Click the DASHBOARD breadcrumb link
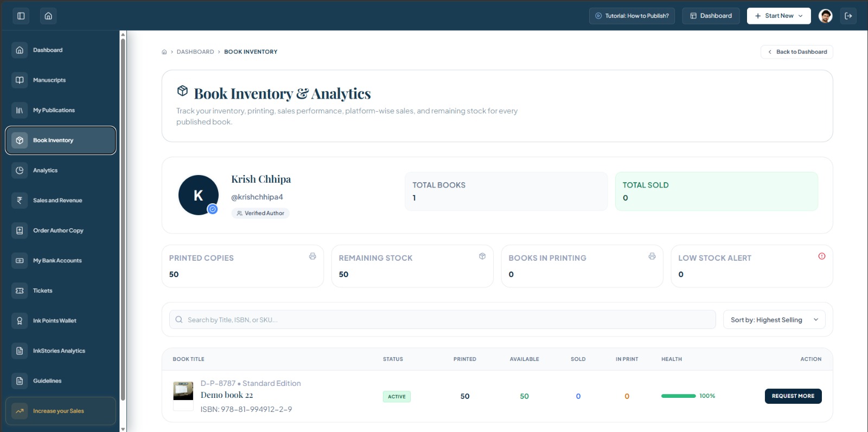This screenshot has width=868, height=432. [x=195, y=52]
